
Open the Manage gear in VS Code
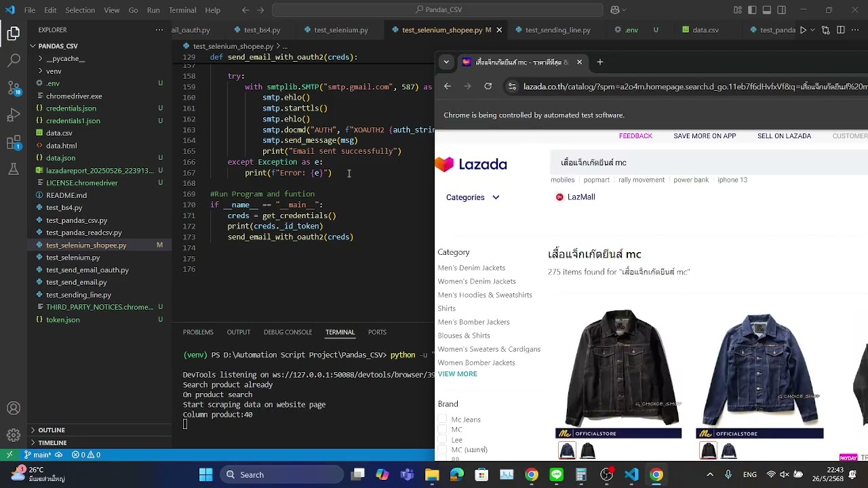point(14,435)
